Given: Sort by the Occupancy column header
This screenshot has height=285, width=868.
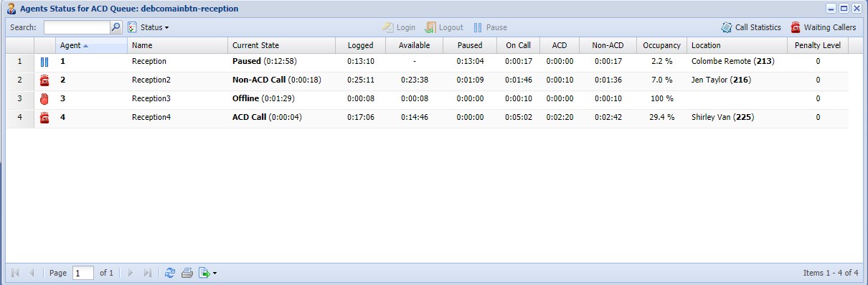Looking at the screenshot, I should 661,45.
